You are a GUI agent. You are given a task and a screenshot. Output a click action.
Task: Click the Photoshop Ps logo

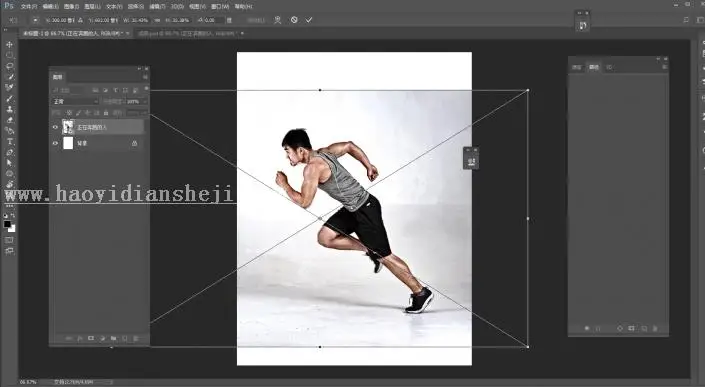[x=9, y=6]
